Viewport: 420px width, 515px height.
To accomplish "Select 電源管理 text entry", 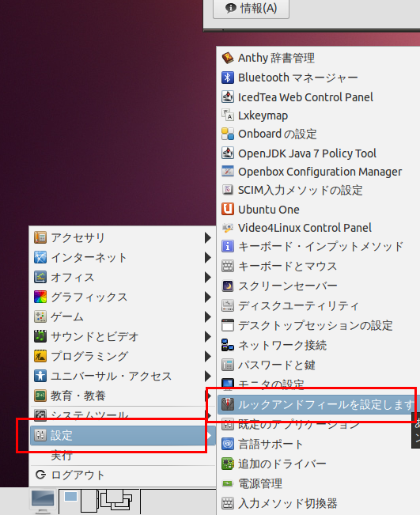I will tap(260, 483).
